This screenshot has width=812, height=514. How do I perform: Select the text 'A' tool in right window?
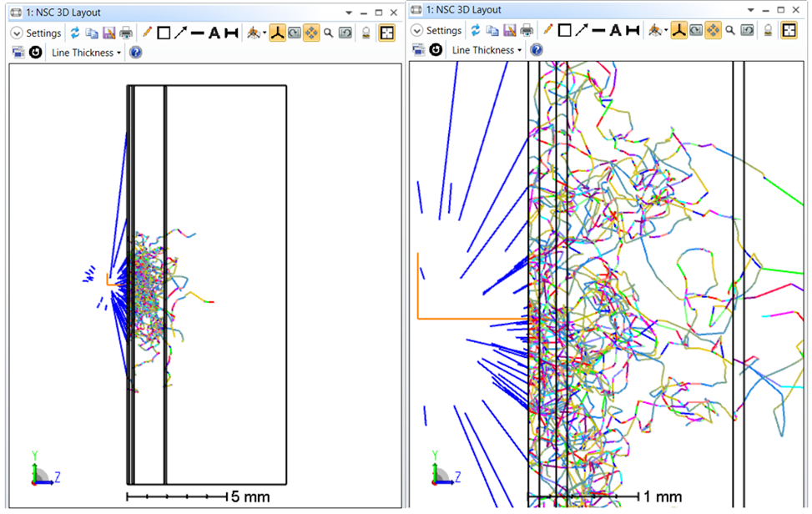(615, 30)
